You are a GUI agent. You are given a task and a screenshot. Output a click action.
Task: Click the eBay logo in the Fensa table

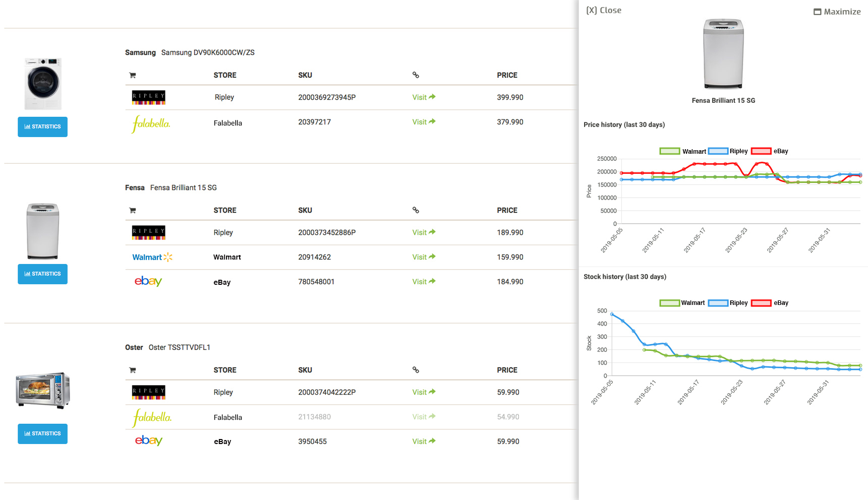(x=148, y=281)
